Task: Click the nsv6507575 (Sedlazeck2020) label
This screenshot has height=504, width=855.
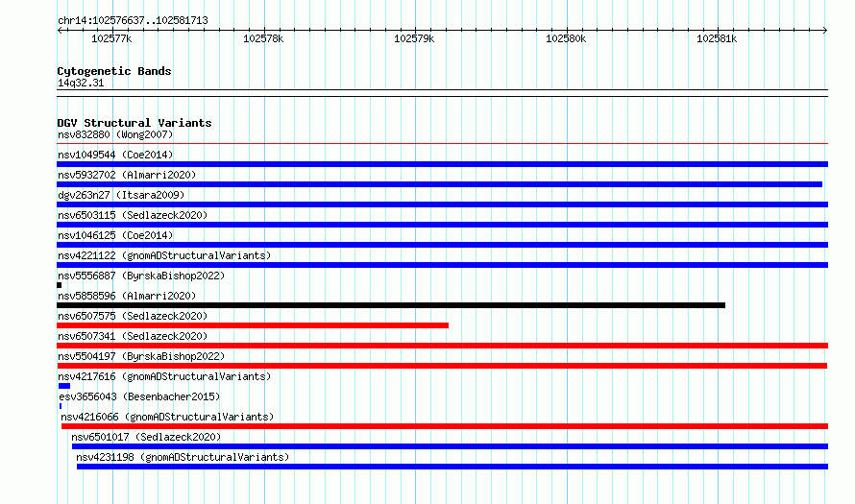Action: point(133,316)
